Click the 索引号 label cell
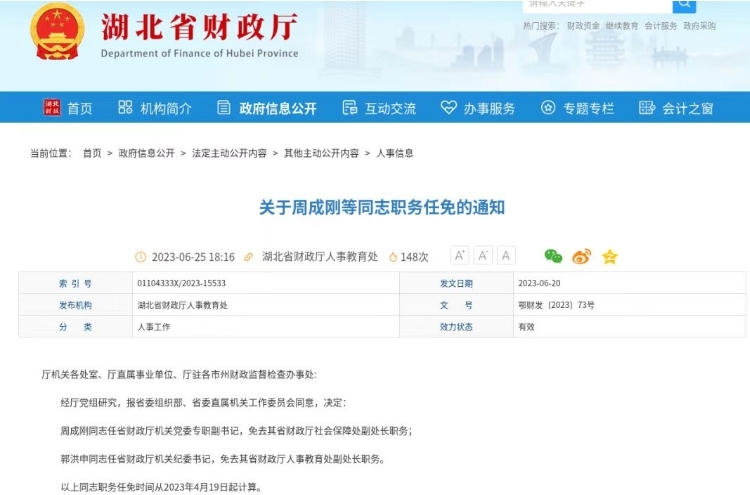The width and height of the screenshot is (750, 495). [75, 283]
